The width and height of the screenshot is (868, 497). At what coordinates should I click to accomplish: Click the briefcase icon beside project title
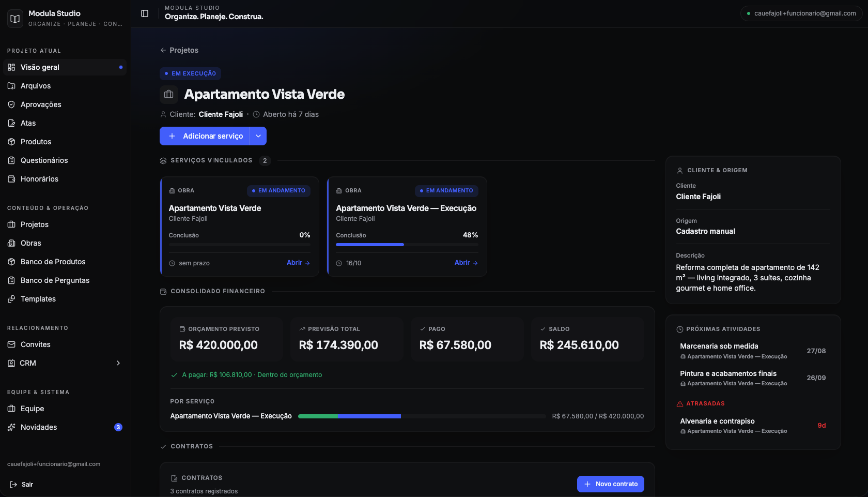[169, 94]
